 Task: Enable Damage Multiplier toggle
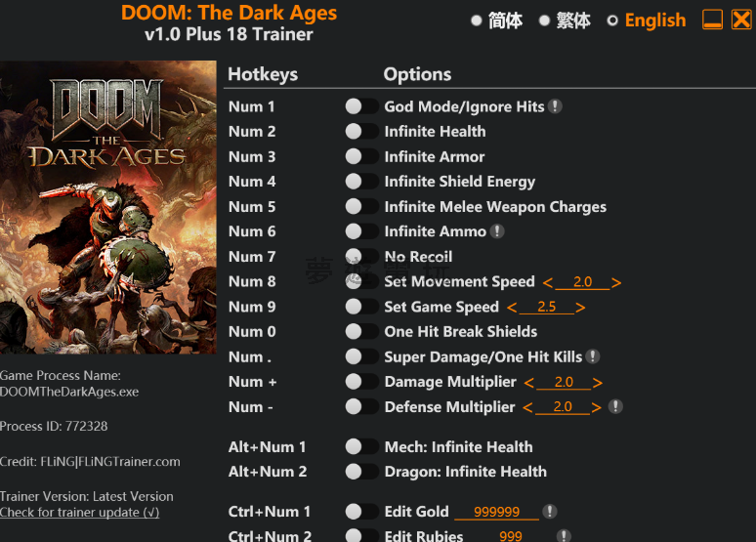(361, 382)
